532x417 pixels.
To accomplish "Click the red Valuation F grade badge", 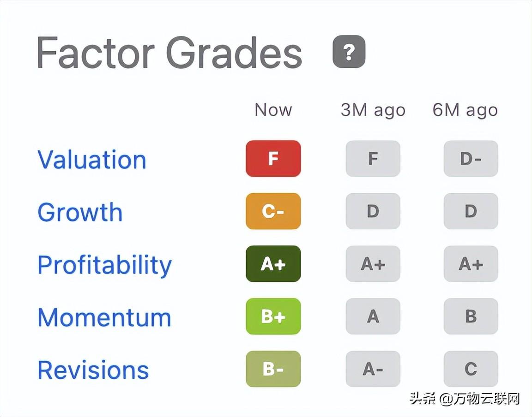I will point(273,159).
